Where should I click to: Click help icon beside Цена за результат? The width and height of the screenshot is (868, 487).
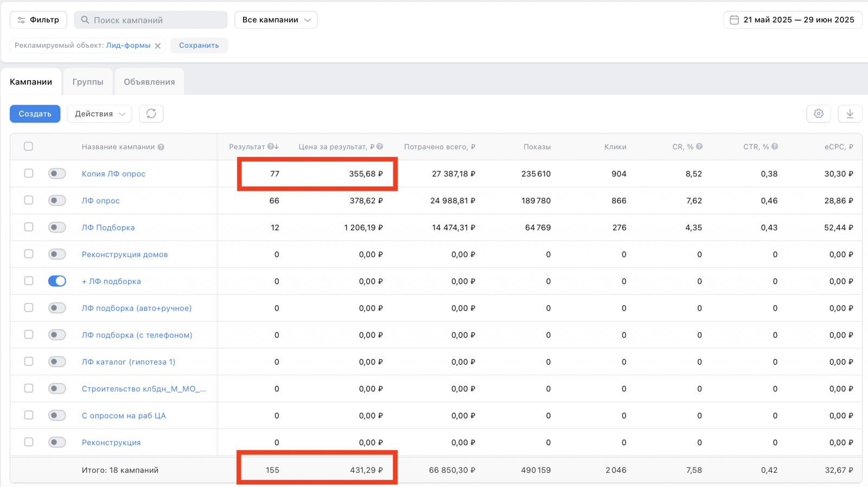pos(380,146)
